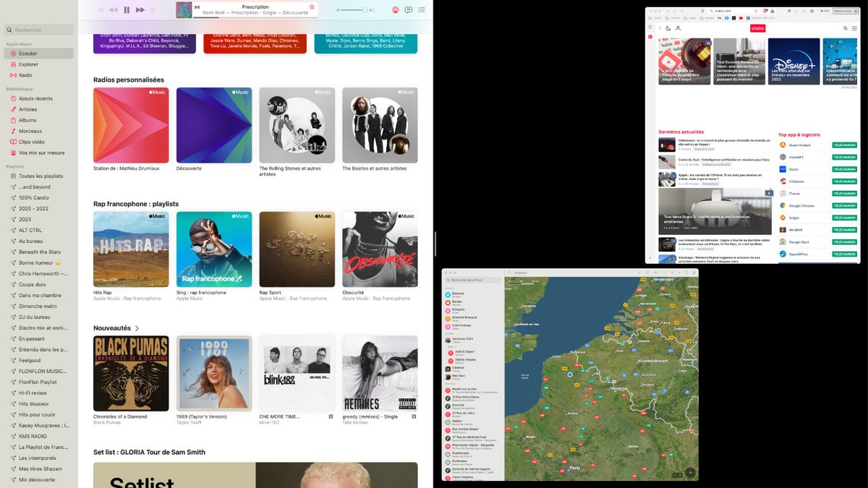Open the YouTube bookmark in browser
This screenshot has height=488, width=868.
tap(741, 18)
